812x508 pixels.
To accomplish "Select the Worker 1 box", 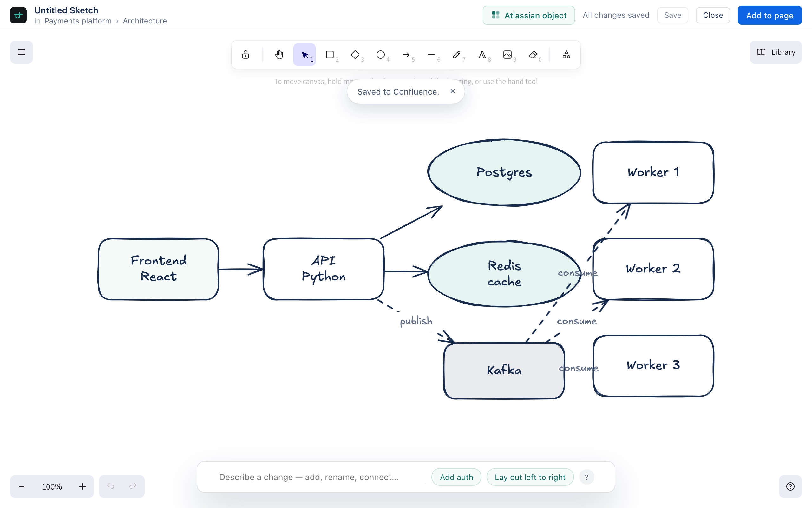I will click(653, 172).
